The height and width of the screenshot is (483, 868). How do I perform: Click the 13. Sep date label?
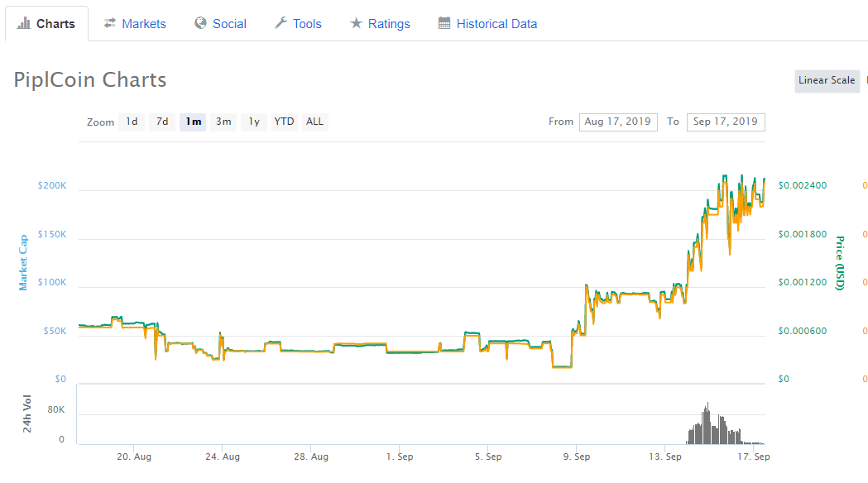tap(665, 457)
